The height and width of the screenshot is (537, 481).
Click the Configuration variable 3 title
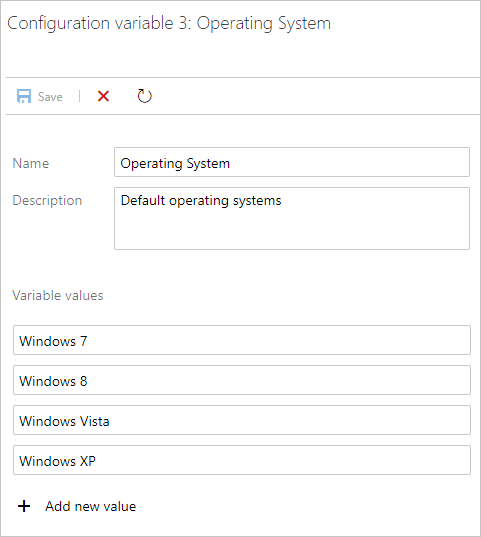169,24
